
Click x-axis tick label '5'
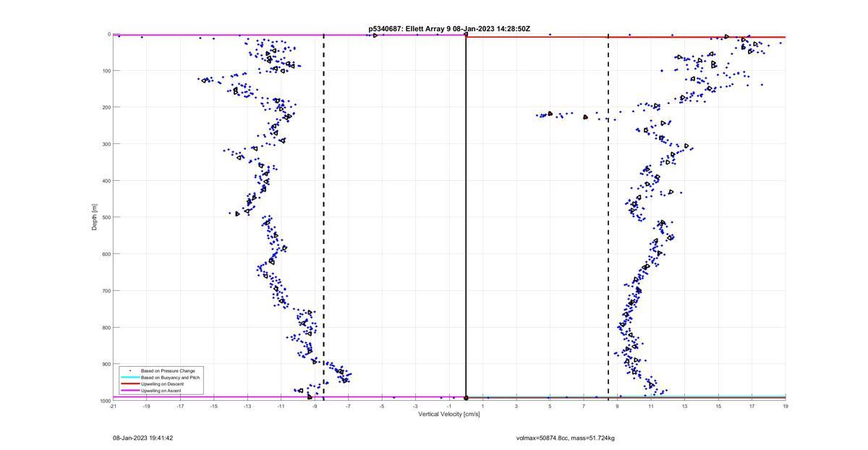coord(550,406)
